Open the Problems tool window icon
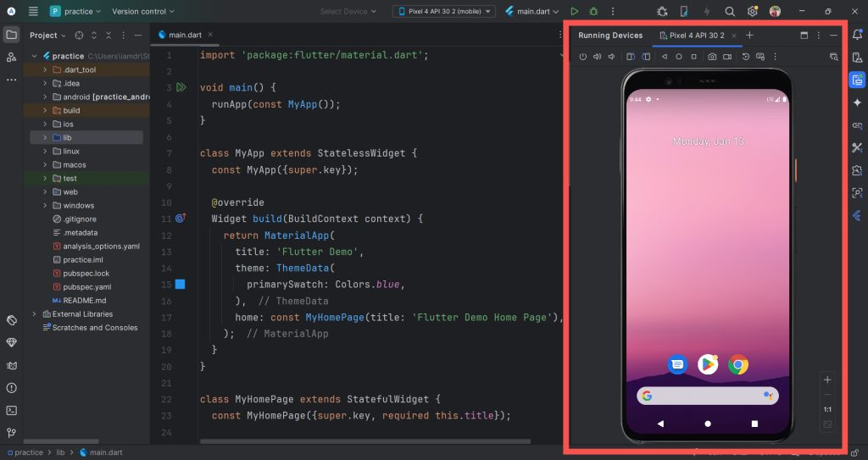 [x=11, y=388]
